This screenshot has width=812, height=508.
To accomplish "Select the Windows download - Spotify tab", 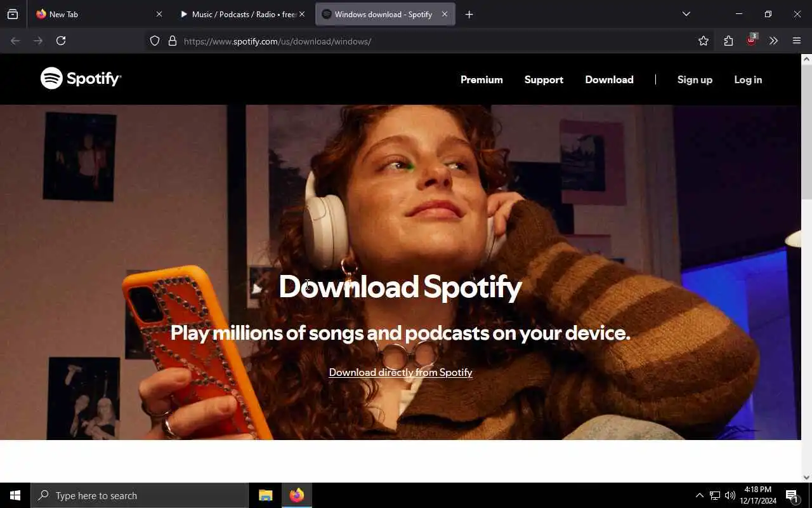I will coord(385,14).
